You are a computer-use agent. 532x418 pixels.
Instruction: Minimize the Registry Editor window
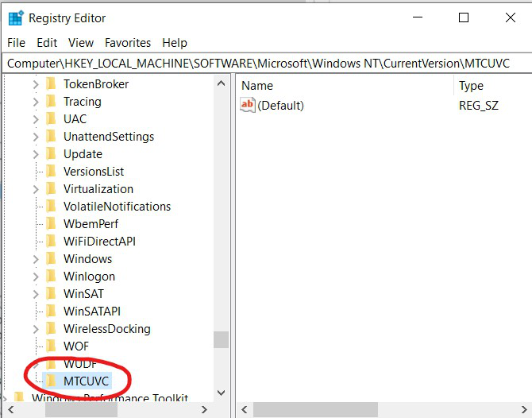coord(418,17)
